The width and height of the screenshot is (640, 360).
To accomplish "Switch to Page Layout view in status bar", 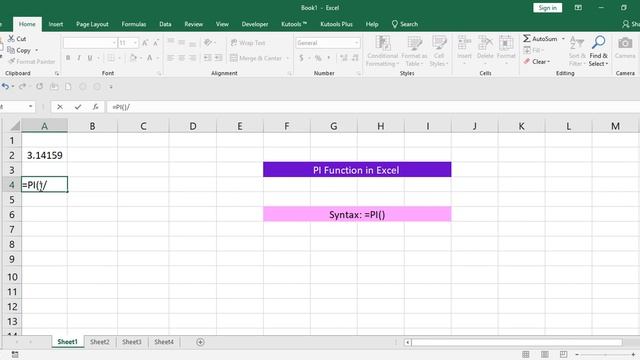I will pyautogui.click(x=544, y=354).
